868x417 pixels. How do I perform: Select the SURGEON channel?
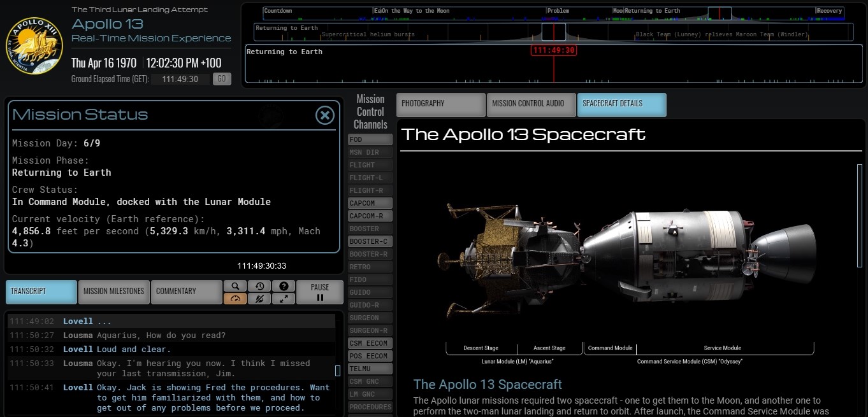pos(370,318)
